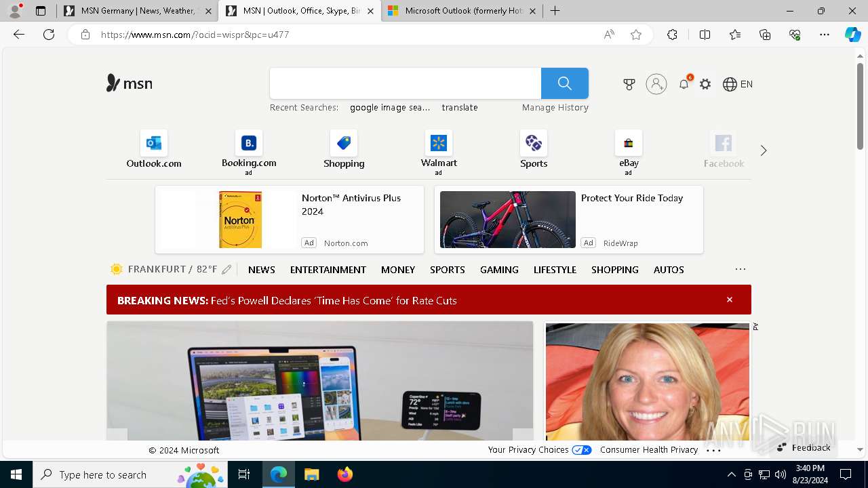This screenshot has height=488, width=868.
Task: Open AUTOS category
Action: (x=669, y=270)
